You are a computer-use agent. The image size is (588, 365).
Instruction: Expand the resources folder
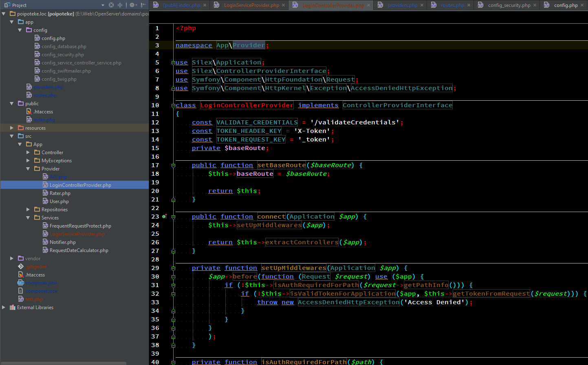[x=12, y=128]
